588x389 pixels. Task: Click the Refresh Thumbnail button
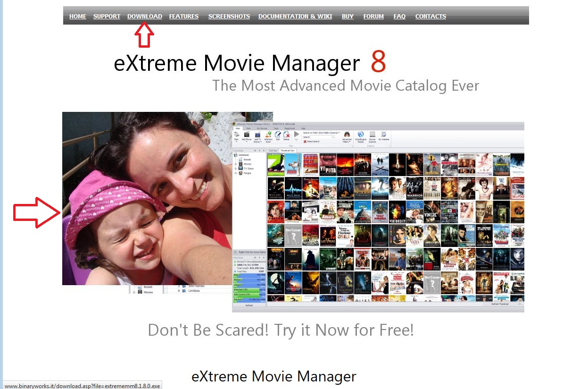coord(501,304)
